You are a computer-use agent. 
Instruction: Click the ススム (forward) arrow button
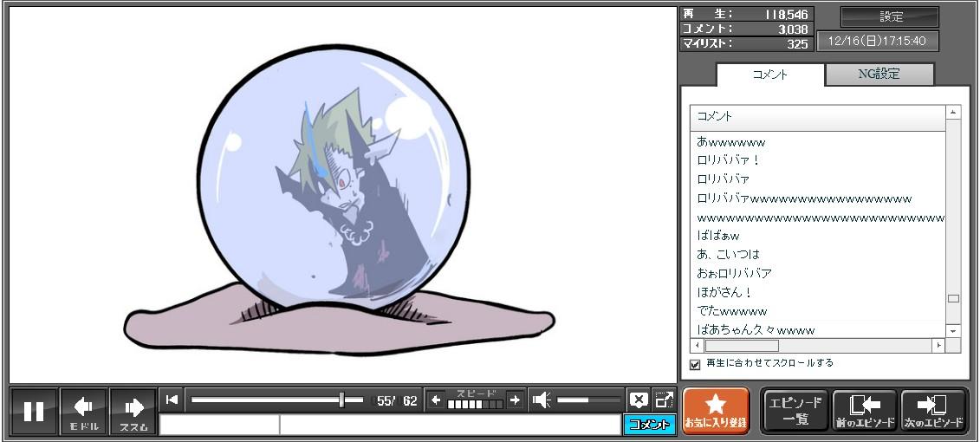[133, 411]
